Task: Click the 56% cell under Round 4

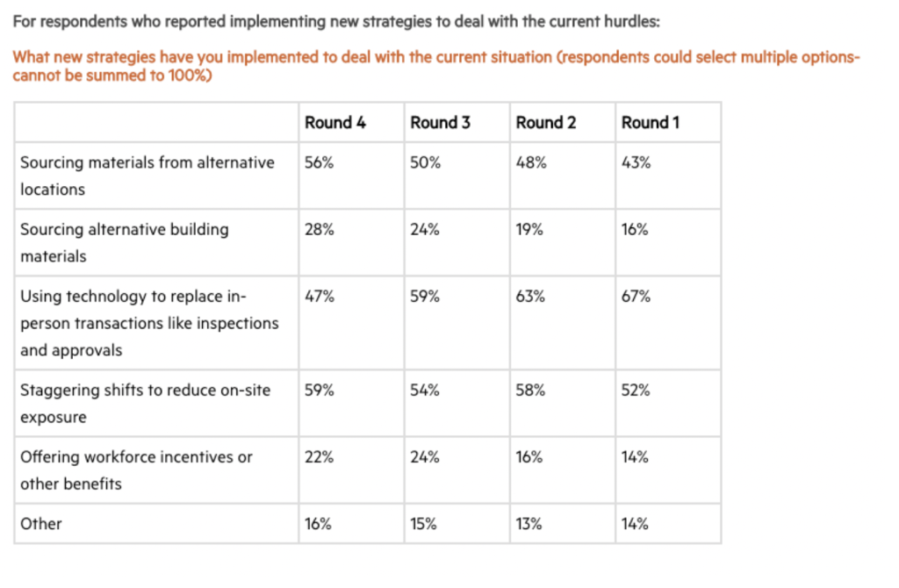Action: tap(319, 162)
